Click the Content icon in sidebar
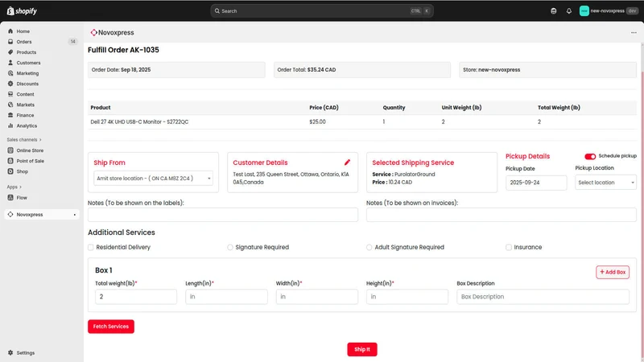 pos(10,94)
